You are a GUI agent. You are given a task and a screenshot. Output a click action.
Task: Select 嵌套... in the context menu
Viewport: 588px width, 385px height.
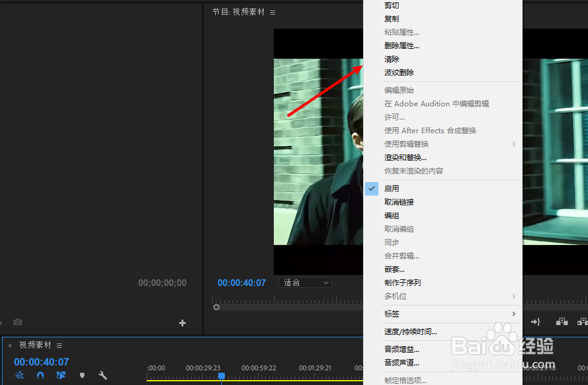tap(394, 269)
